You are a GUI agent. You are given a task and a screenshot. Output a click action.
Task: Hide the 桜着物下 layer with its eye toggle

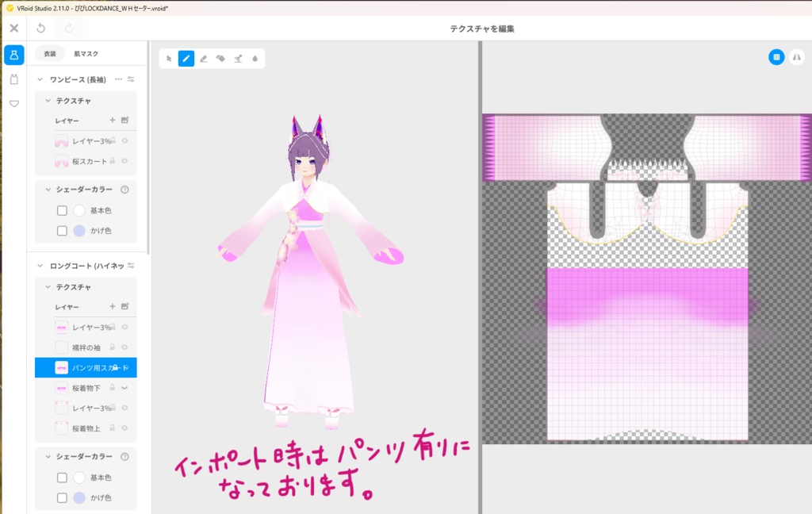coord(124,388)
